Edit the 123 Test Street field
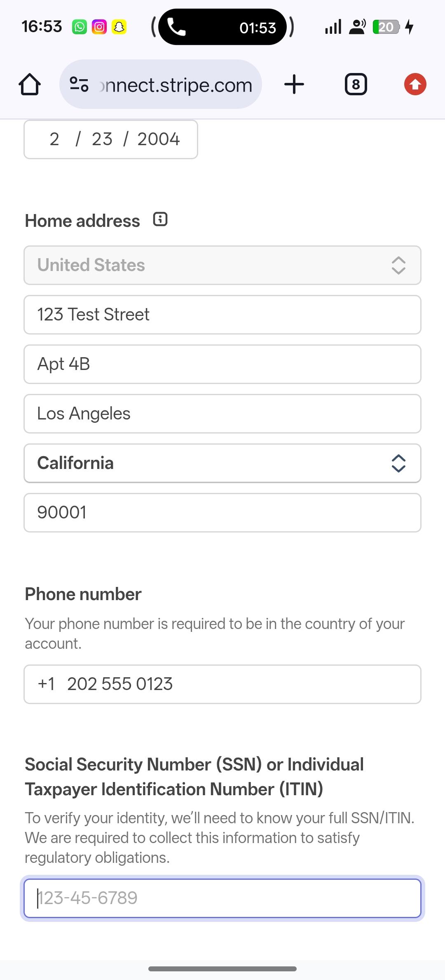This screenshot has height=980, width=445. 222,315
